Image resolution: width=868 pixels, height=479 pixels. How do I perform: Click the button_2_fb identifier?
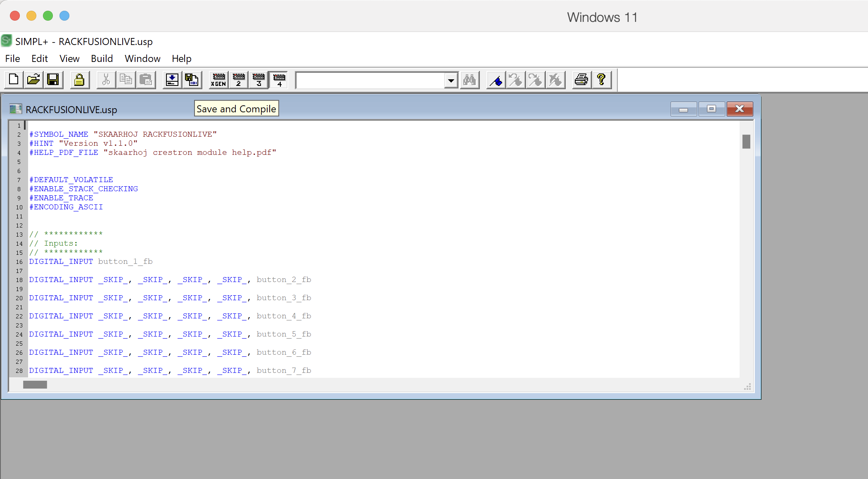tap(284, 280)
